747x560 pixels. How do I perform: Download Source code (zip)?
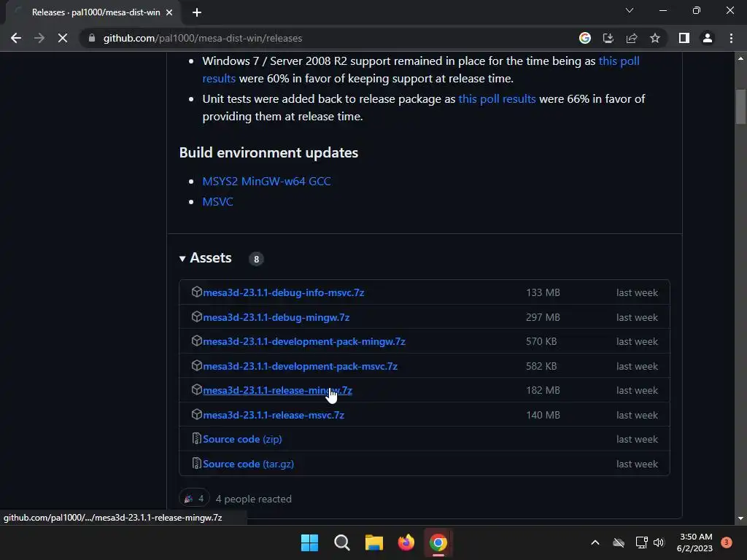pyautogui.click(x=242, y=439)
